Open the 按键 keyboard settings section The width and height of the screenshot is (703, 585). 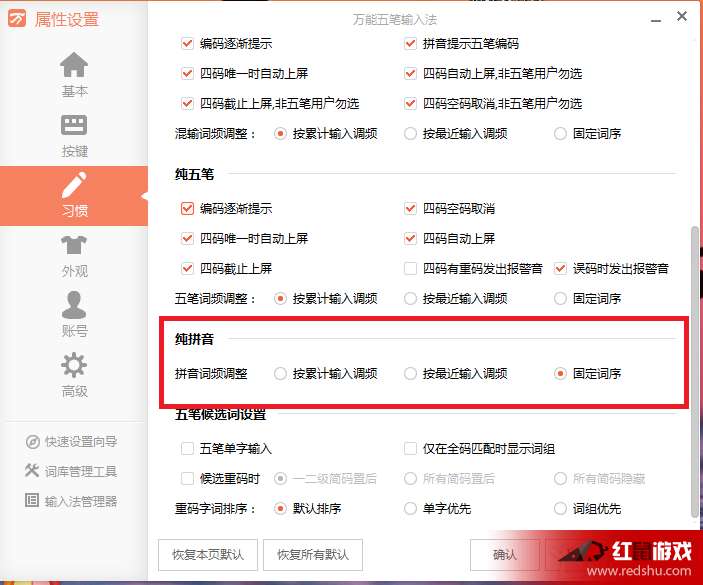[x=74, y=136]
